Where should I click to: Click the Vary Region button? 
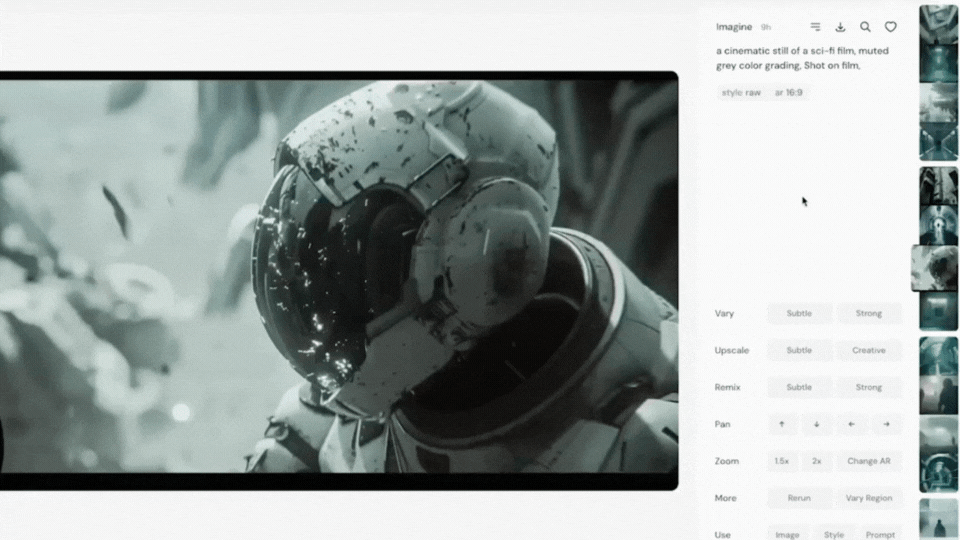coord(869,498)
